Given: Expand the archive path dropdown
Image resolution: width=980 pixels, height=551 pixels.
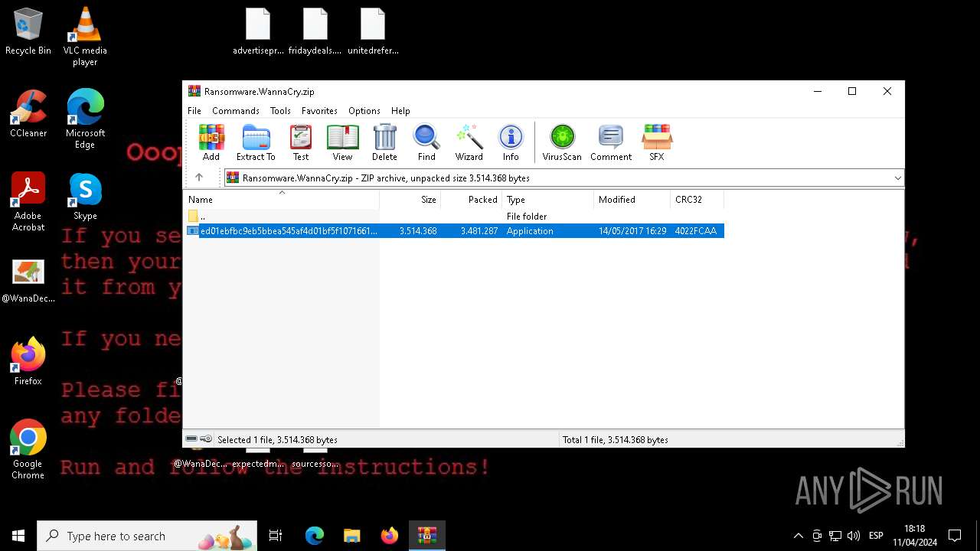Looking at the screenshot, I should 897,178.
